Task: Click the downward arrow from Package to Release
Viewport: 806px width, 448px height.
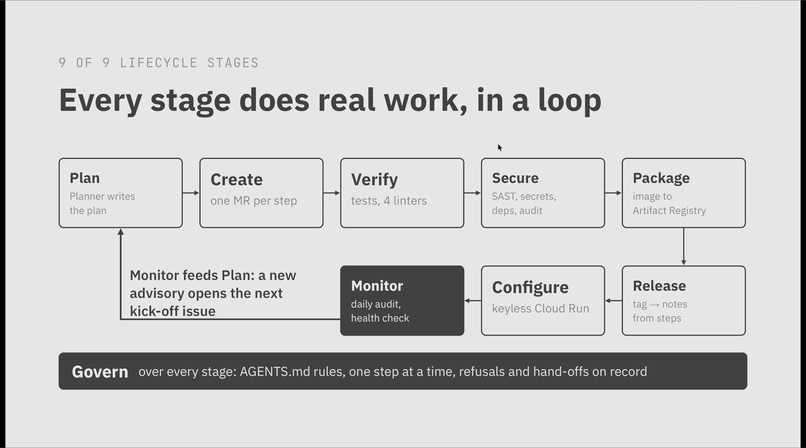Action: tap(684, 247)
